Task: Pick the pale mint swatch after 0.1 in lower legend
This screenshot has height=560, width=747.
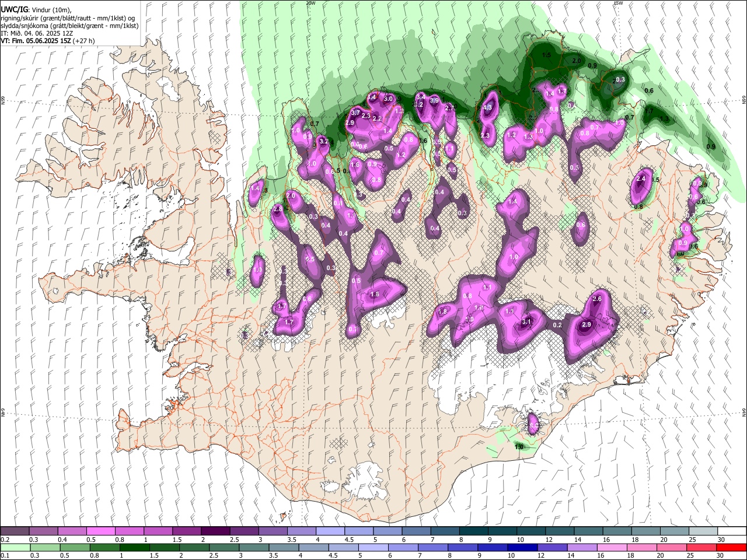Action: [x=15, y=548]
